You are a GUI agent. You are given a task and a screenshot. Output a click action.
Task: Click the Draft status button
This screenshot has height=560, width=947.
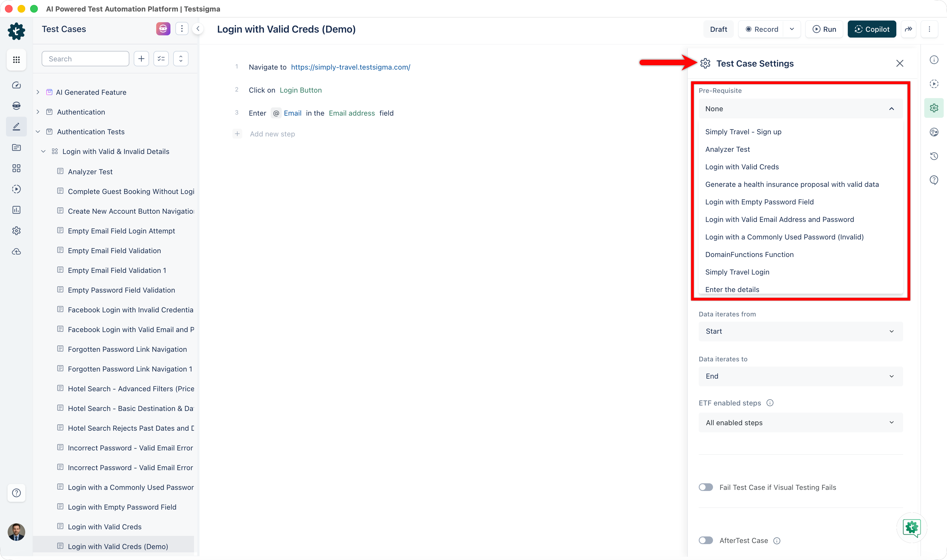point(718,29)
